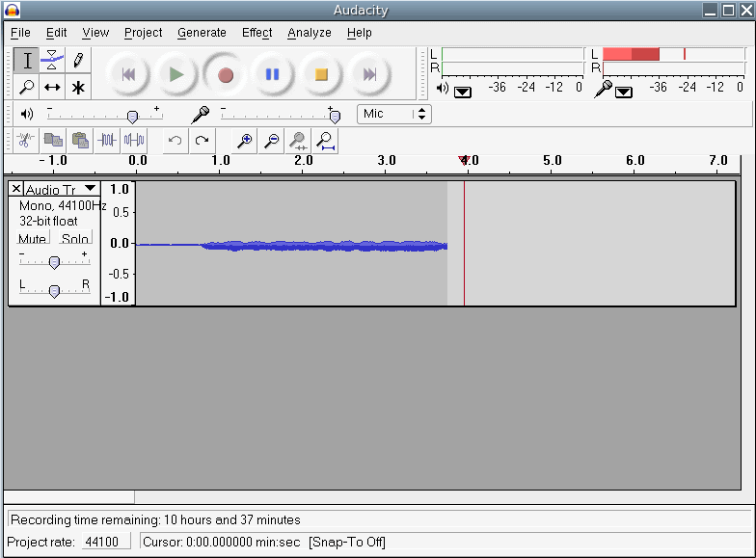
Task: Mute the Audio Track
Action: [32, 239]
